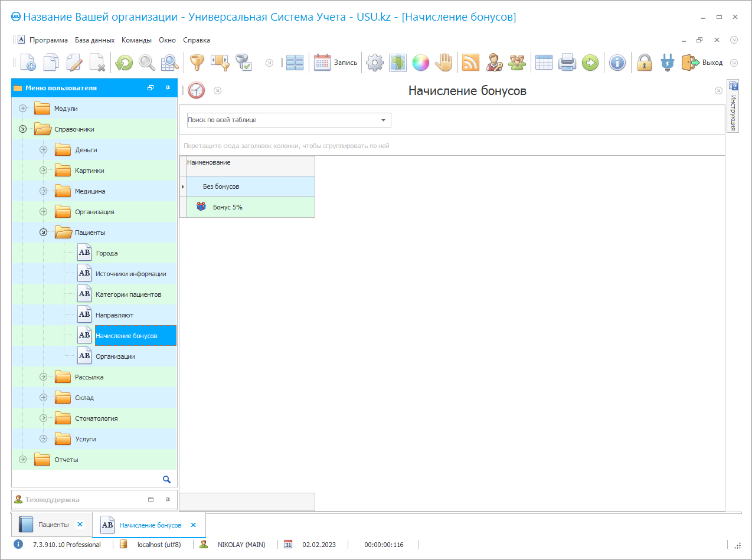Open the Поиск по всей таблице dropdown
Viewport: 752px width, 560px height.
(x=383, y=120)
